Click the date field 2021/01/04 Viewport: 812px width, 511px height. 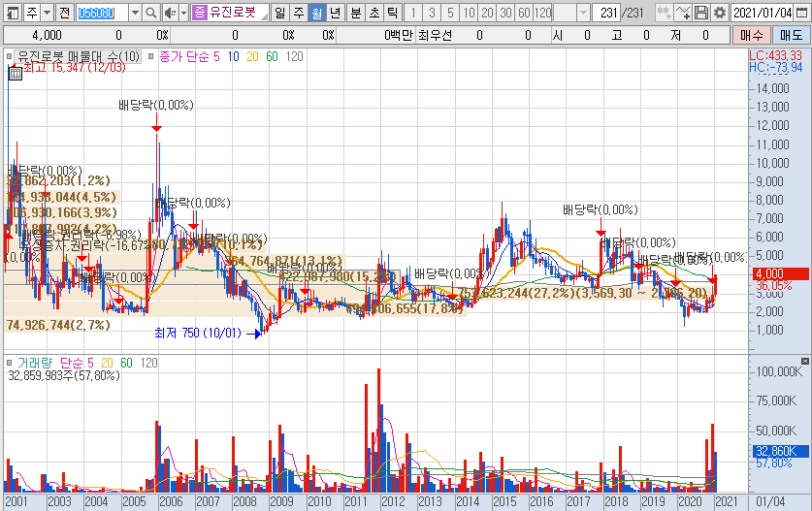(763, 13)
